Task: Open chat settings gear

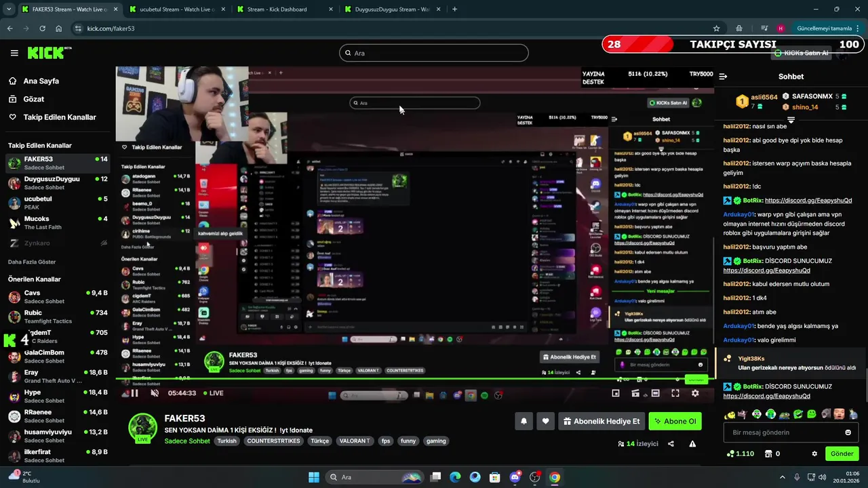Action: [x=814, y=453]
